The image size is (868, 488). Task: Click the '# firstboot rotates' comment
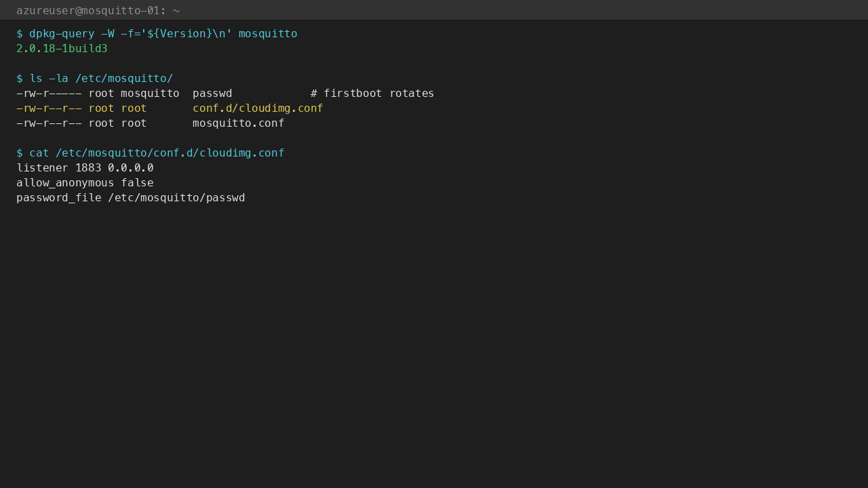372,94
